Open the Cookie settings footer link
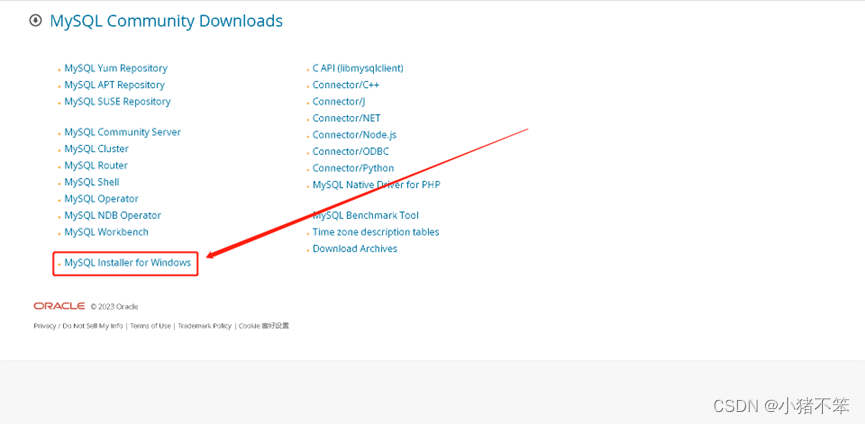Image resolution: width=865 pixels, height=424 pixels. pos(264,326)
